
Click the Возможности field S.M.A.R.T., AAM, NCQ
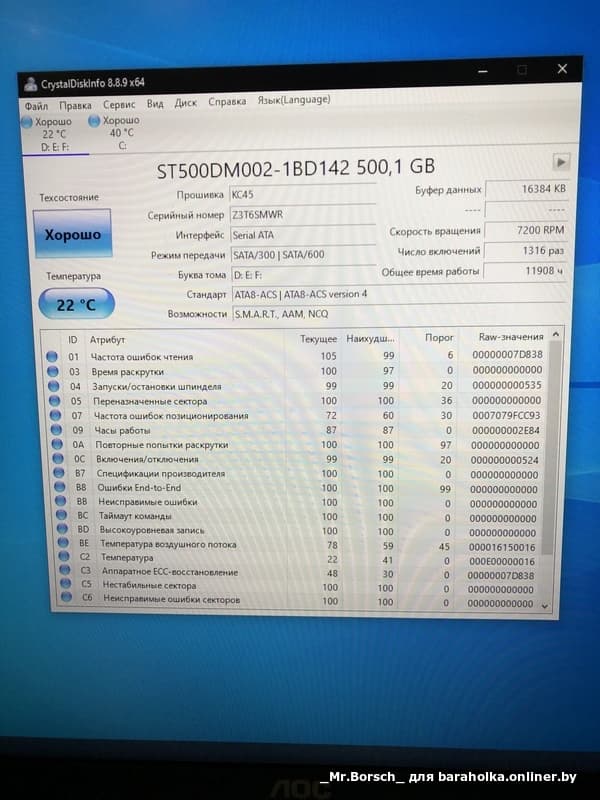click(399, 313)
